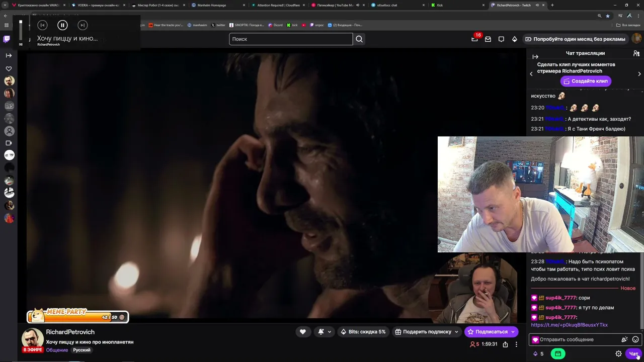Screen dimensions: 644x362
Task: Skip to previous track in media overlay
Action: (42, 25)
